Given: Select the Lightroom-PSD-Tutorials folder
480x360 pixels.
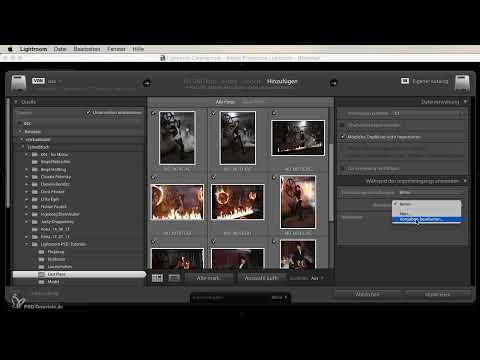Looking at the screenshot, I should (63, 244).
